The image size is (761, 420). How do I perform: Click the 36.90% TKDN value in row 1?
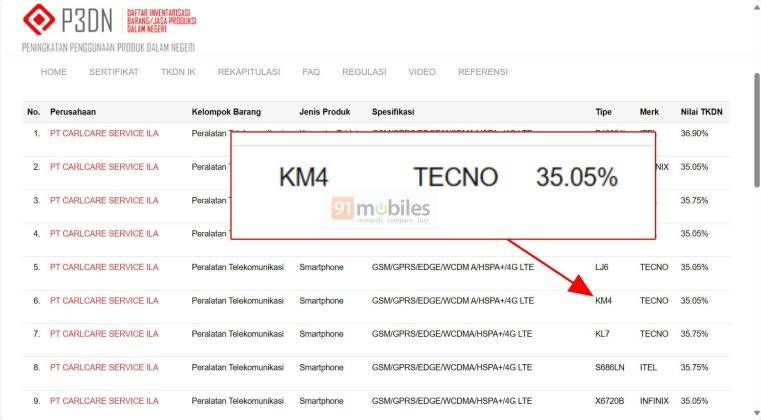coord(694,133)
